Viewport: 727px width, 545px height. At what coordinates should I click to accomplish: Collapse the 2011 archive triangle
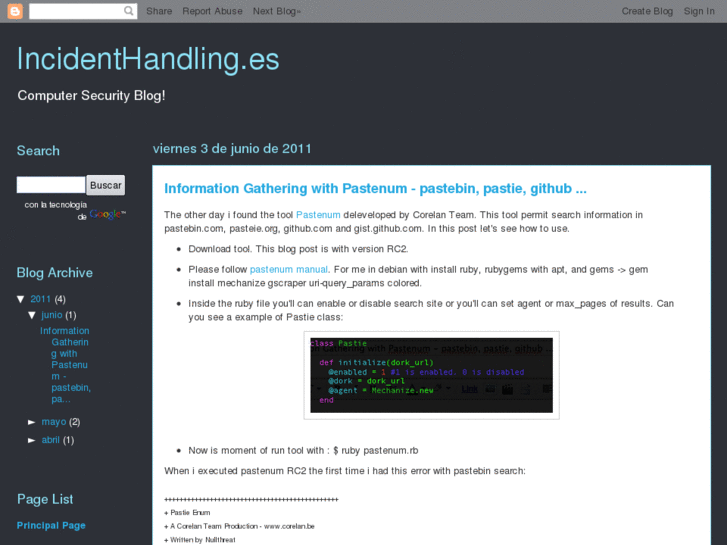(x=21, y=299)
